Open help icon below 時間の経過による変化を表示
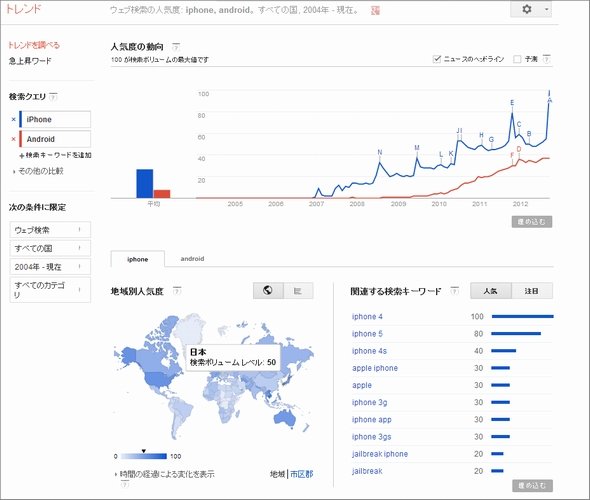Screen dimensions: 590x500 pos(125,484)
